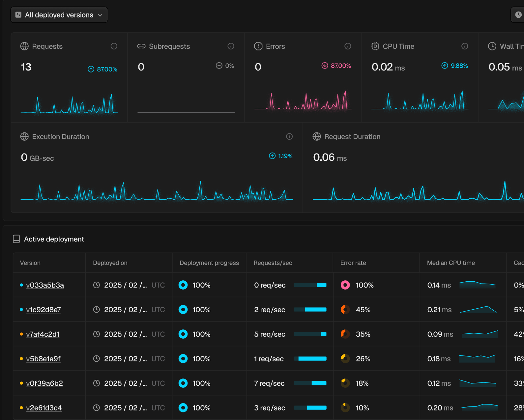This screenshot has height=420, width=524.
Task: Open version v7af4c2d1 link
Action: [43, 334]
